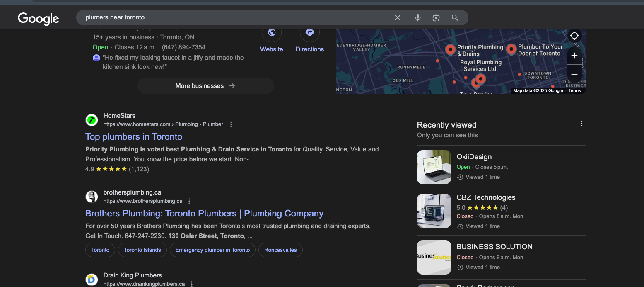The image size is (644, 287).
Task: Open the business Website globe icon
Action: [272, 33]
